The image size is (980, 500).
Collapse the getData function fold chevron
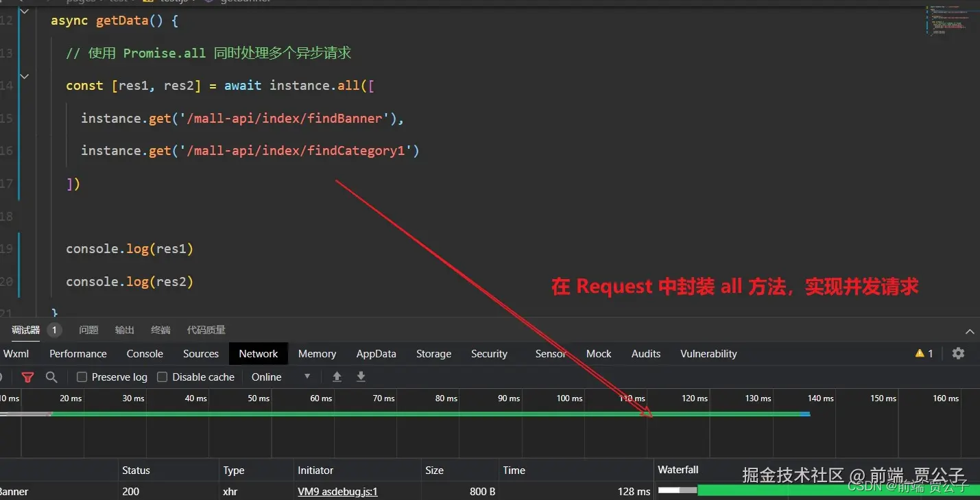pyautogui.click(x=25, y=12)
